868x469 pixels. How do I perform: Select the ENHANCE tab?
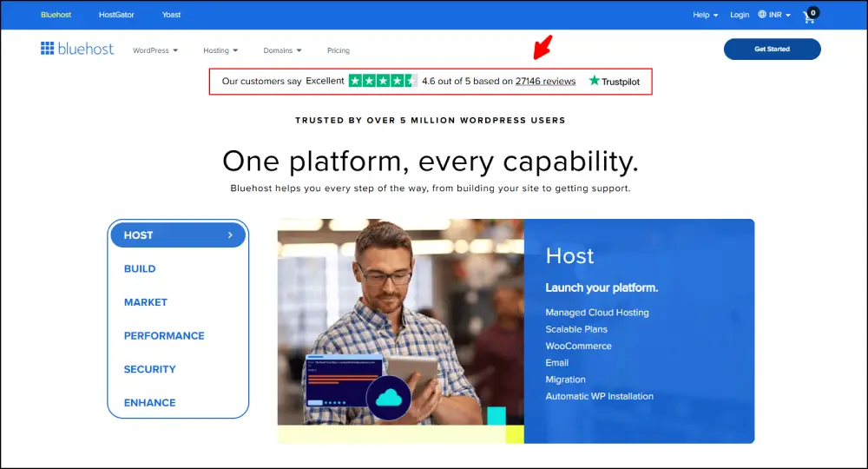[149, 402]
